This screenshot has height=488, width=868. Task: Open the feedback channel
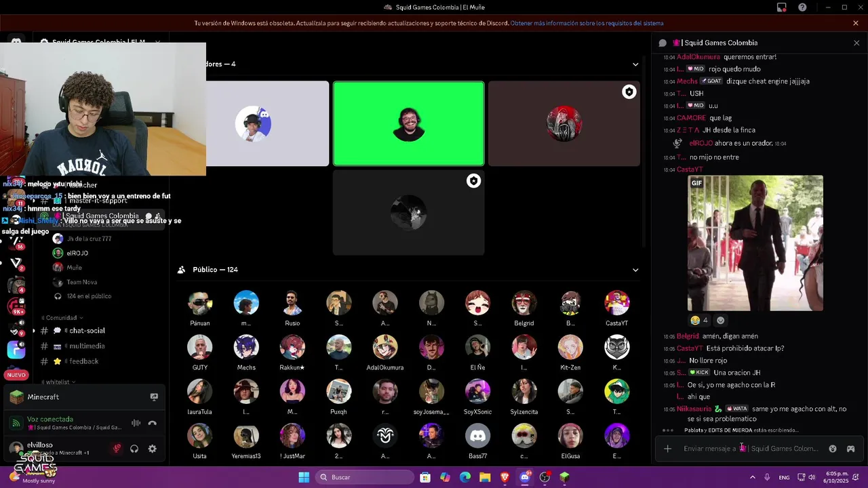(85, 361)
